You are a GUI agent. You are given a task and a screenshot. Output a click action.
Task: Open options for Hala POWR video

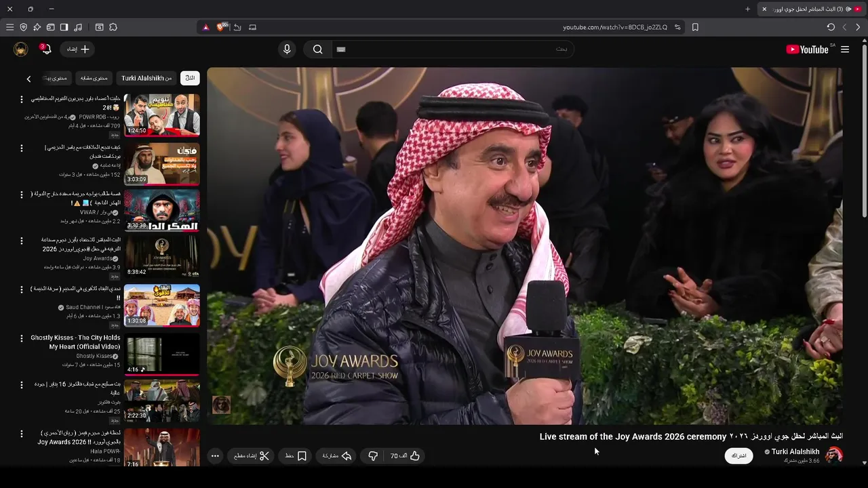click(x=21, y=433)
